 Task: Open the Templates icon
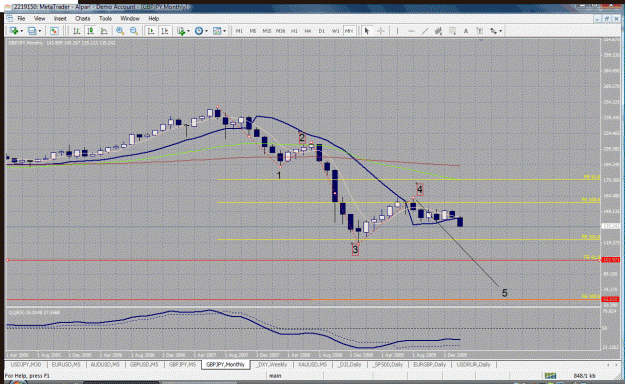(x=217, y=31)
